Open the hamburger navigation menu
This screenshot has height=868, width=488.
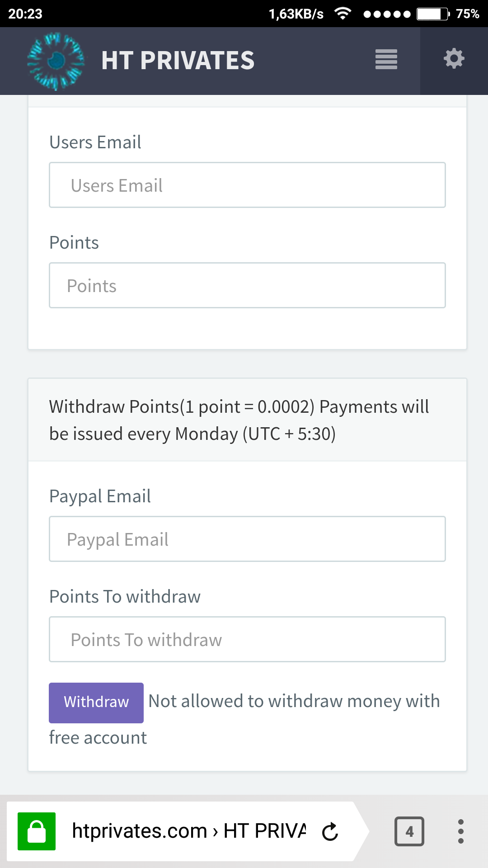click(386, 60)
